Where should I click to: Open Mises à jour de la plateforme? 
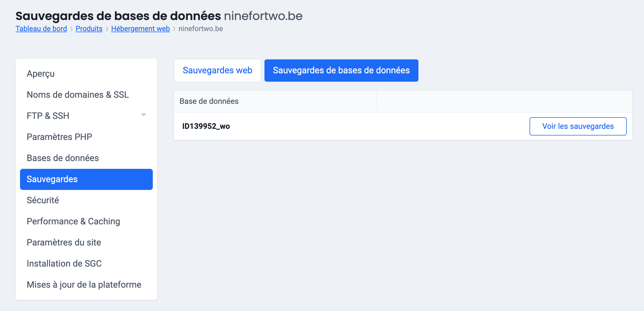(x=84, y=285)
